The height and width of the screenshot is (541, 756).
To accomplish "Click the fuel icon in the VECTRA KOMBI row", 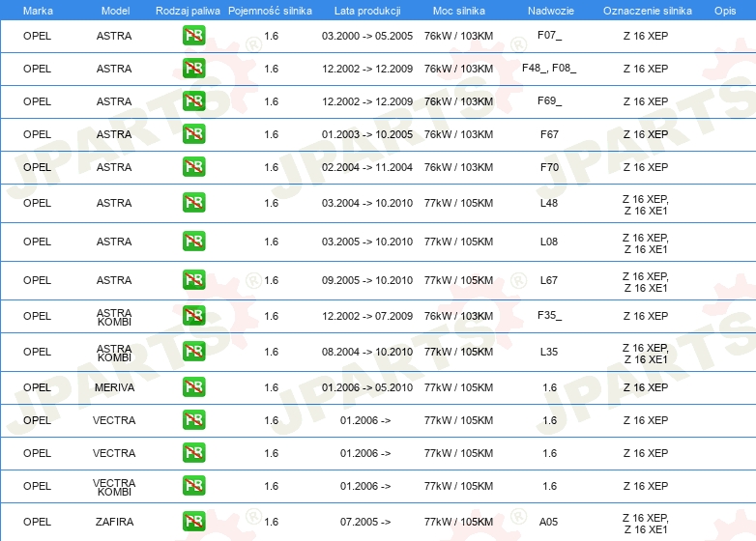I will click(193, 486).
